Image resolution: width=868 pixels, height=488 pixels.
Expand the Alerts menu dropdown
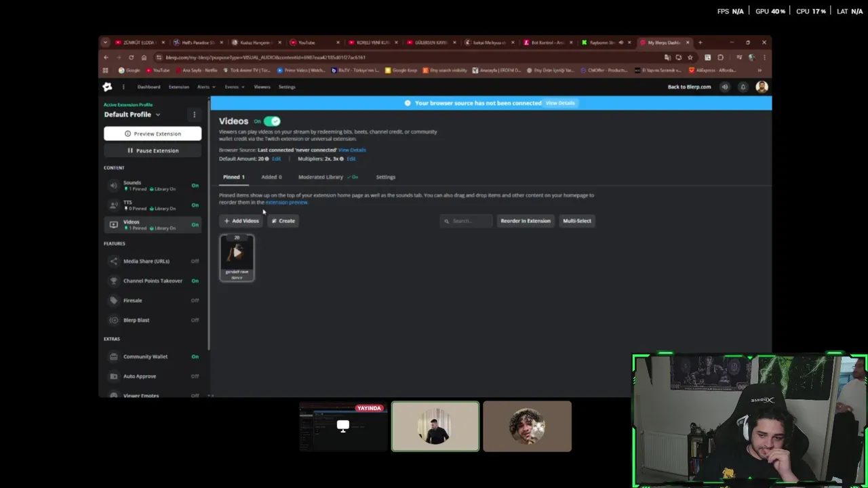pos(206,87)
